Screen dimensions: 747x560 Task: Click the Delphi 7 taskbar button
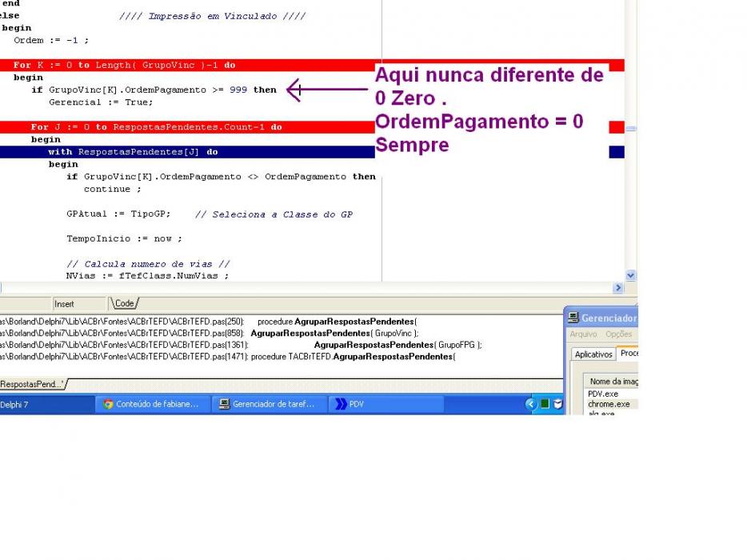(x=46, y=404)
